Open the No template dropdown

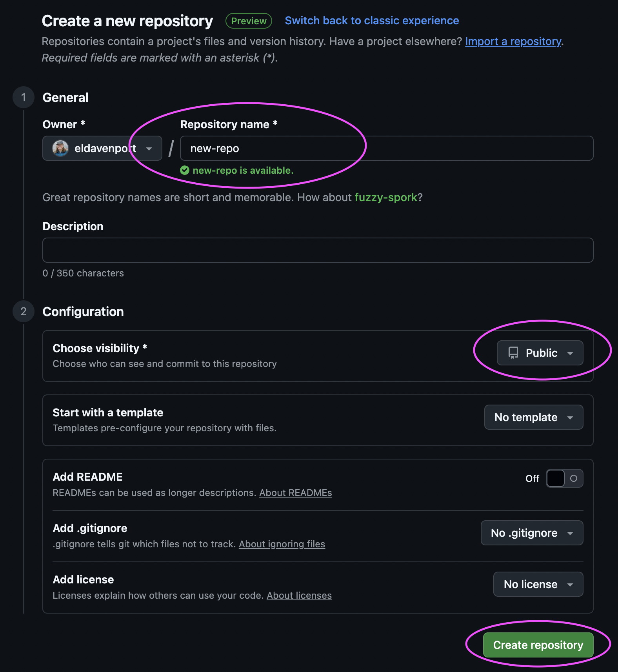point(534,417)
